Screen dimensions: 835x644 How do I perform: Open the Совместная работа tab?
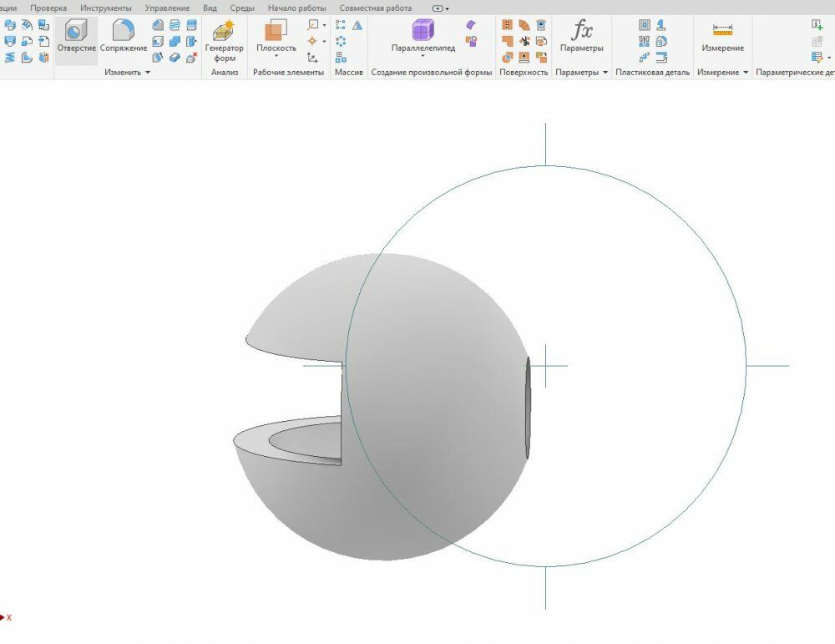[x=376, y=8]
